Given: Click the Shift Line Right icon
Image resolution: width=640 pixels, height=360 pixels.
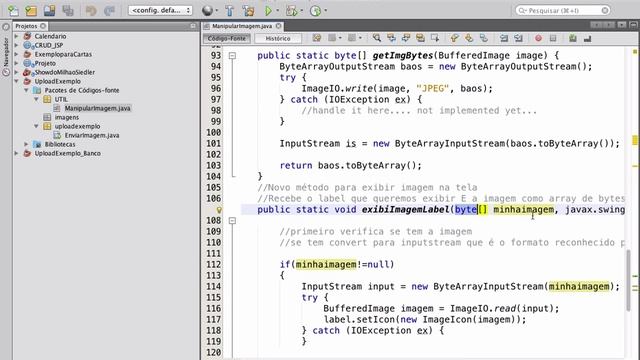Looking at the screenshot, I should pos(518,38).
